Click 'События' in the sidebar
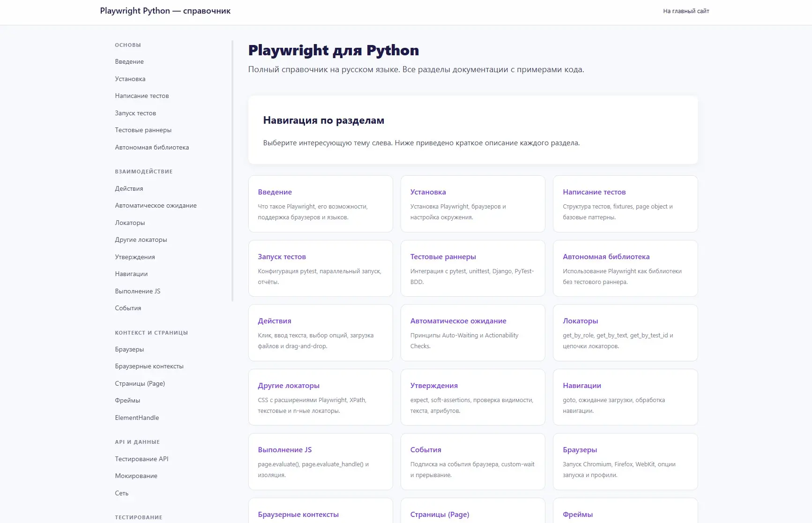The image size is (812, 523). 128,308
